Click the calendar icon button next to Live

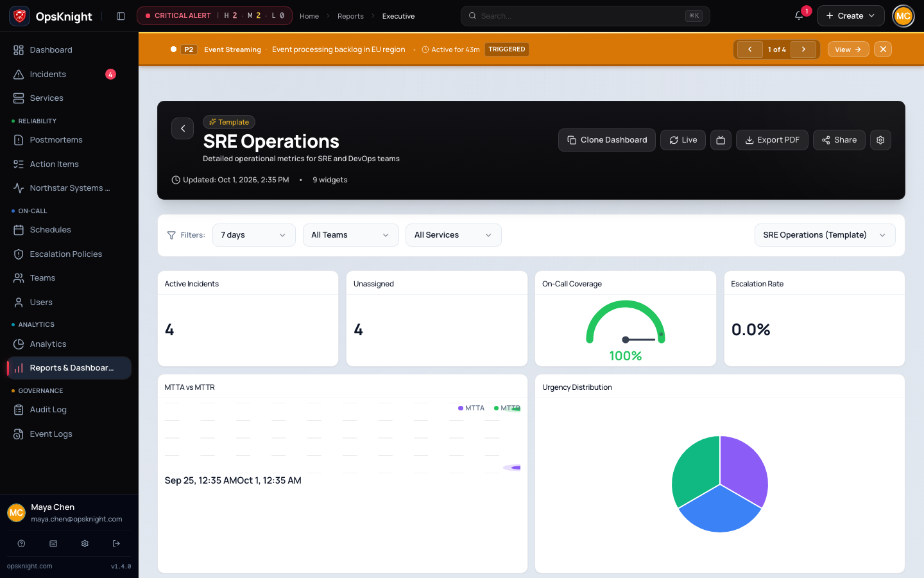click(x=721, y=140)
